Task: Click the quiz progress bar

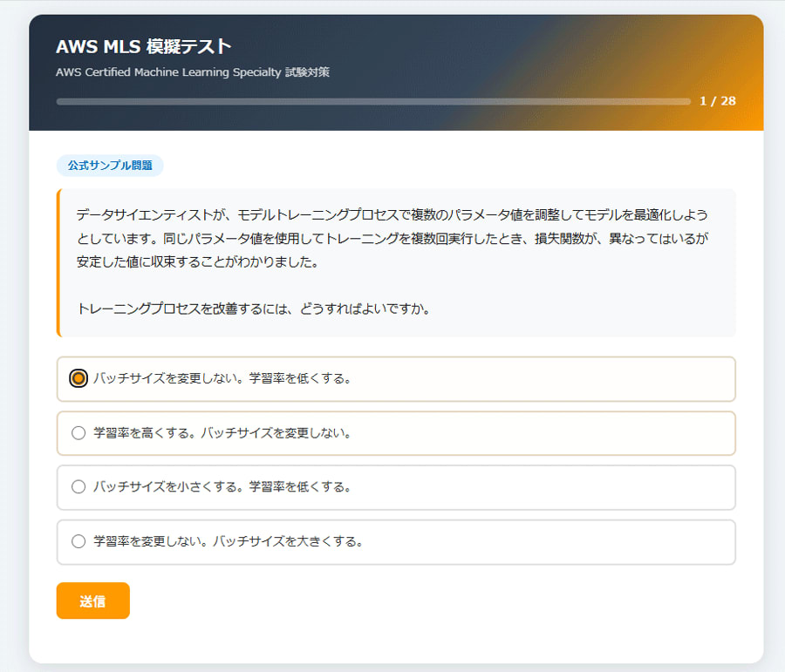Action: (x=373, y=102)
